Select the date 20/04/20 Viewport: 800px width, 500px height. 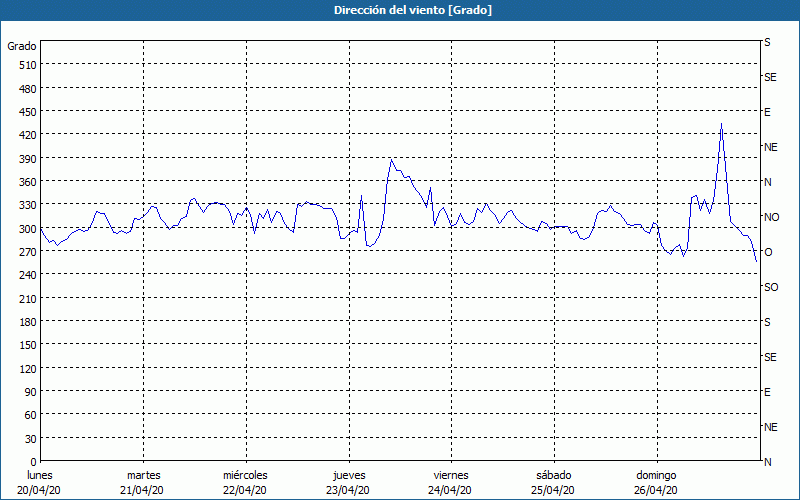(39, 490)
